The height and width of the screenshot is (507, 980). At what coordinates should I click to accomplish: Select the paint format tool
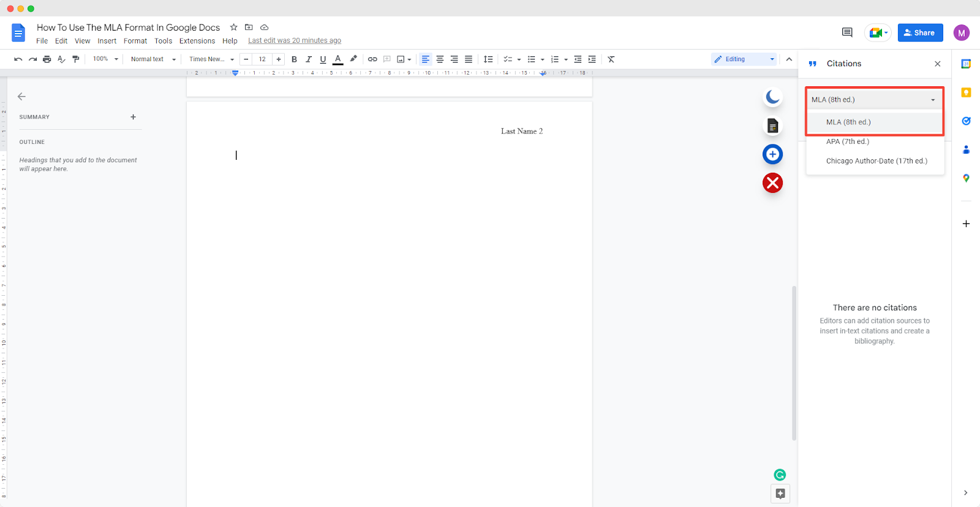[76, 59]
